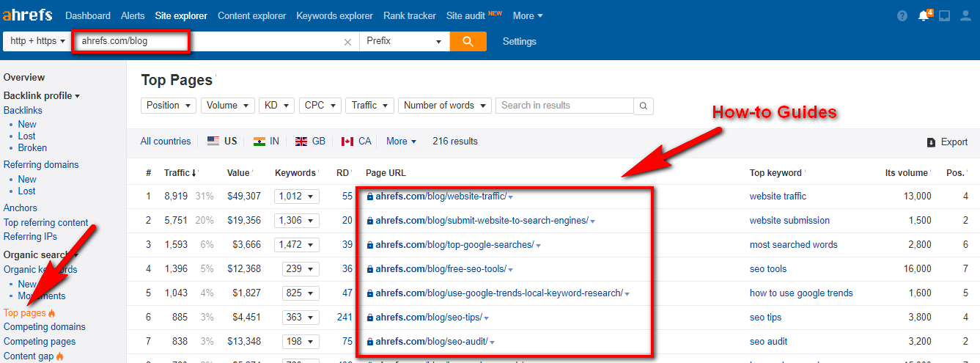Open Top pages in sidebar

click(24, 313)
